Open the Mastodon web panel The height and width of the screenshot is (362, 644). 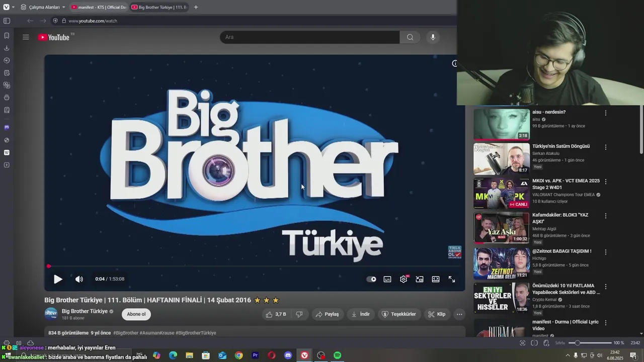tap(7, 127)
